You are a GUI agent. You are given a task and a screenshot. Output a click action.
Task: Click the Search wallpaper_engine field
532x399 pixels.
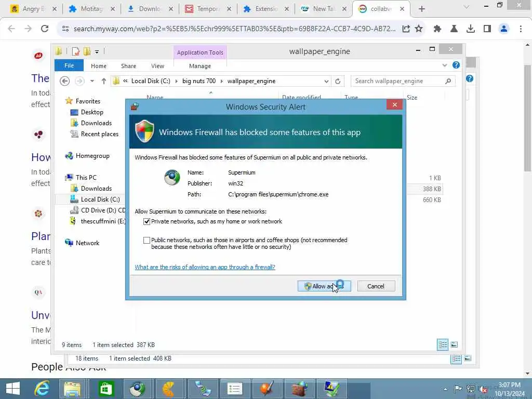403,81
